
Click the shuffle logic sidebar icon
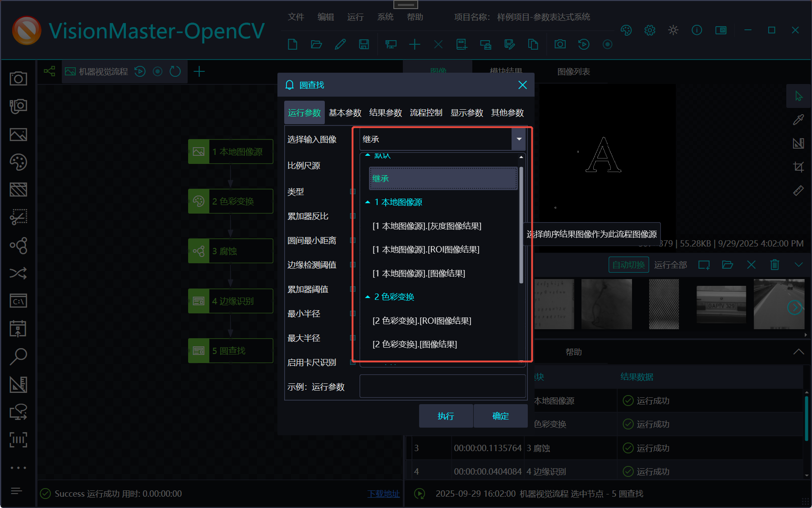(x=18, y=273)
